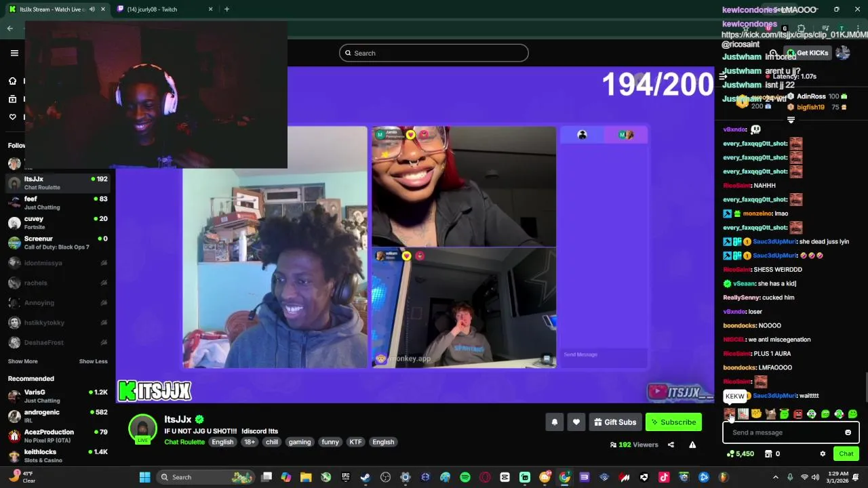Select the chill stream tag
868x488 pixels.
(x=272, y=442)
